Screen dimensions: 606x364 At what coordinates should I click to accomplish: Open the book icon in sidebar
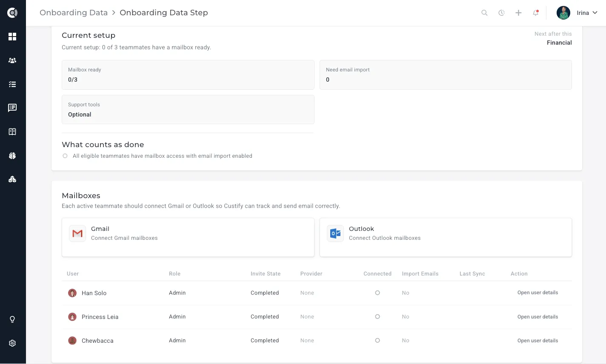[12, 132]
